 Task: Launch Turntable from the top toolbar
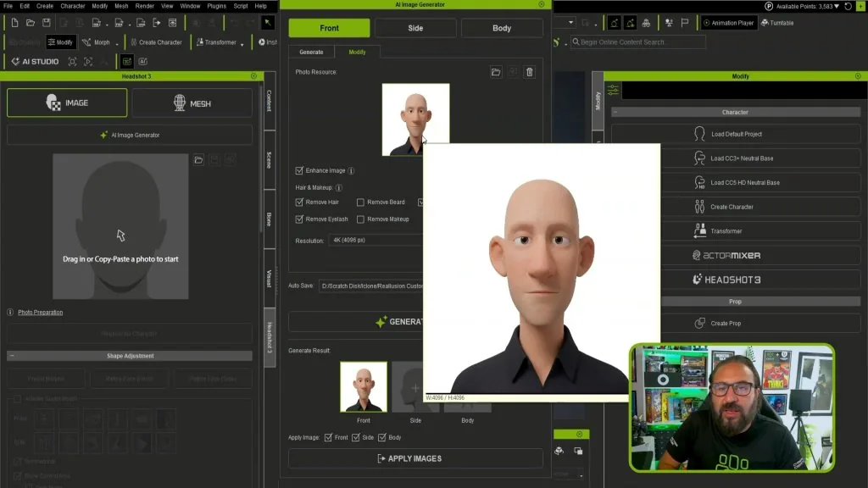point(777,23)
